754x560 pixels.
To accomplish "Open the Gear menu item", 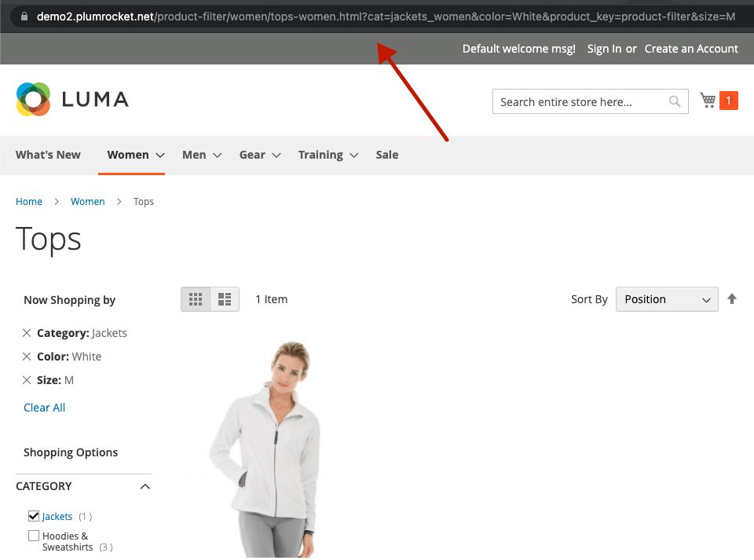I will [252, 155].
